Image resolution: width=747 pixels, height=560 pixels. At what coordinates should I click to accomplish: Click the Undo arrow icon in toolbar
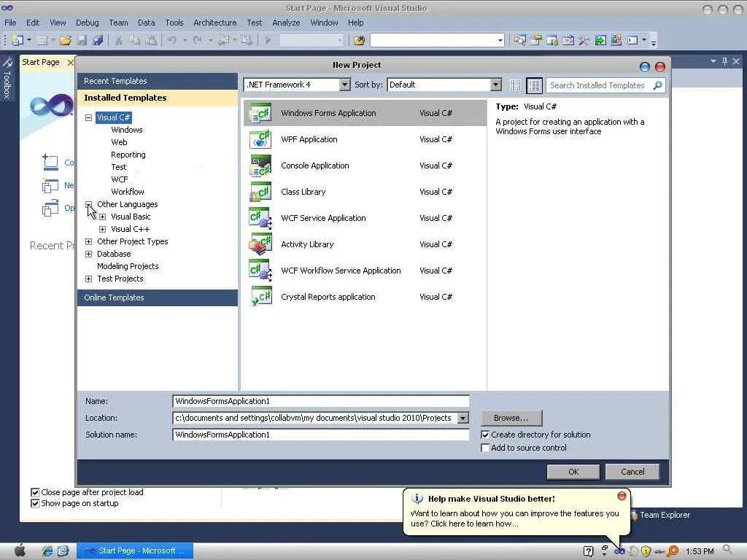172,41
